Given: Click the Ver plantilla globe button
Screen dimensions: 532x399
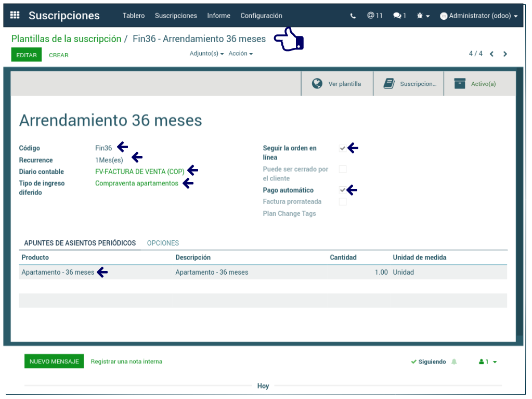Looking at the screenshot, I should 336,84.
